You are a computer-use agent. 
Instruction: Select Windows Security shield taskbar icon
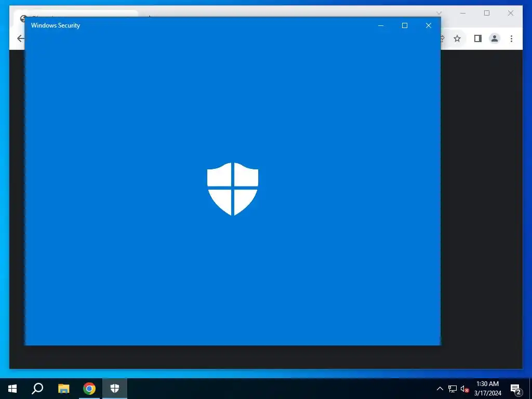pyautogui.click(x=115, y=389)
